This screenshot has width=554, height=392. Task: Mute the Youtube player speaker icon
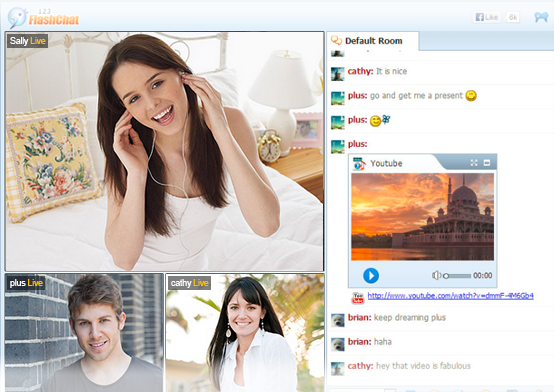[436, 275]
